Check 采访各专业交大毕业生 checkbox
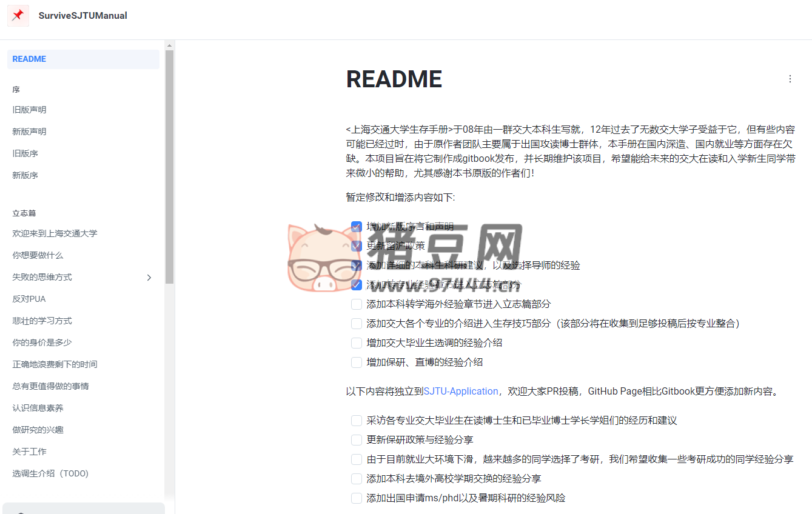This screenshot has width=812, height=514. pyautogui.click(x=357, y=421)
